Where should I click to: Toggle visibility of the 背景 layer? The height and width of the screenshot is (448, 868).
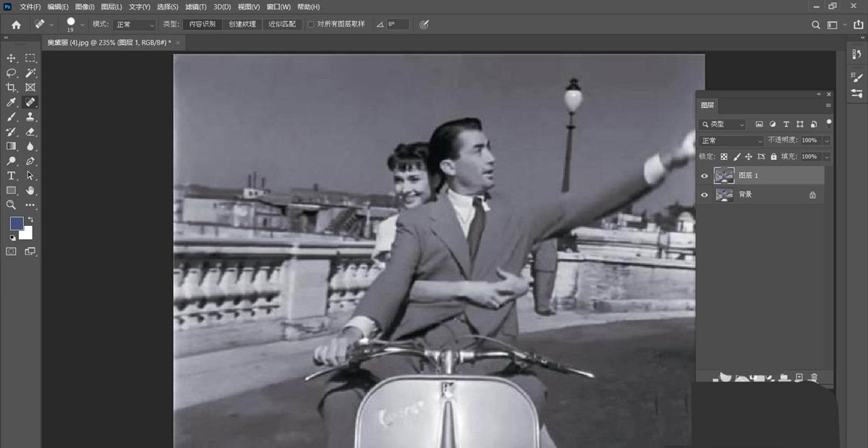(x=705, y=195)
